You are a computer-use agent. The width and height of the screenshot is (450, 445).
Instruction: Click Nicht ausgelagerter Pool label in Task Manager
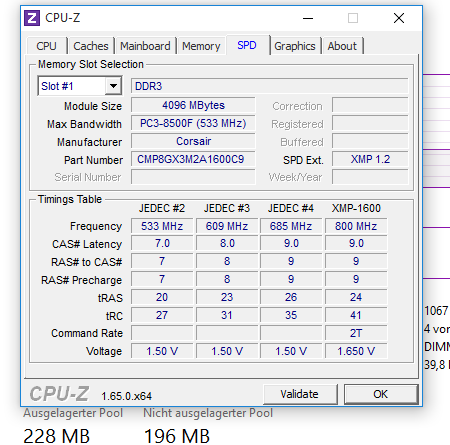tap(208, 413)
